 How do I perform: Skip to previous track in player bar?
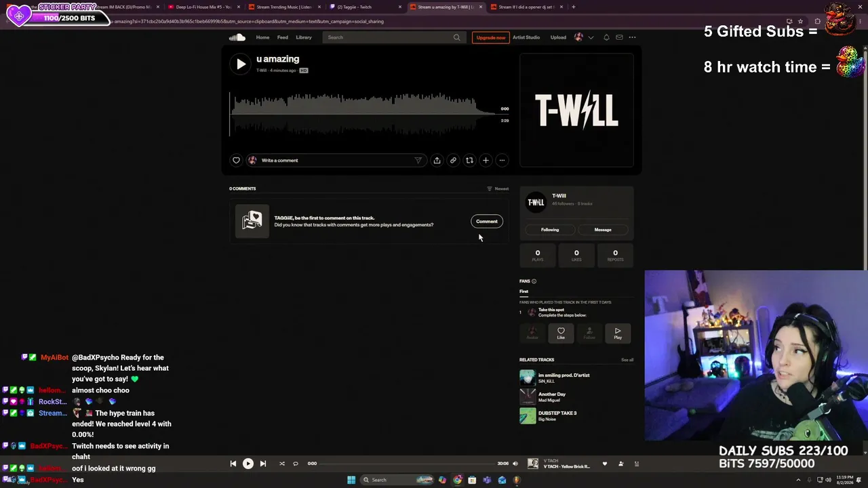pos(233,464)
